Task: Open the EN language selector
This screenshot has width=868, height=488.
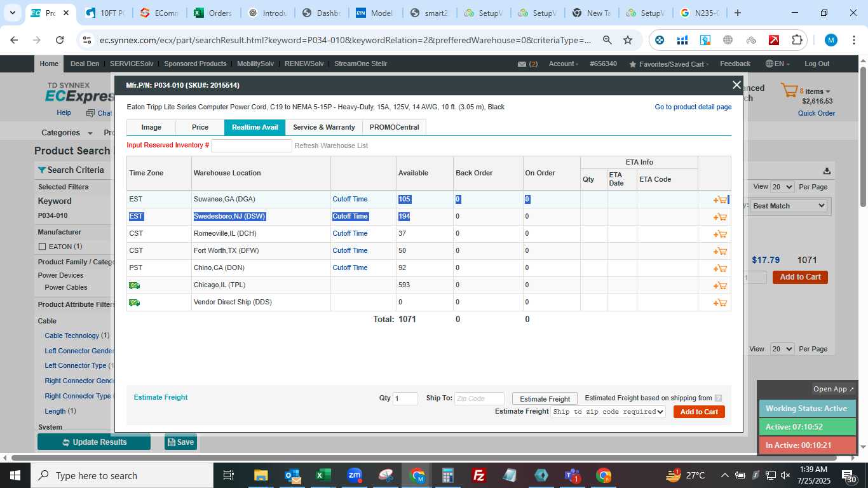Action: (x=778, y=64)
